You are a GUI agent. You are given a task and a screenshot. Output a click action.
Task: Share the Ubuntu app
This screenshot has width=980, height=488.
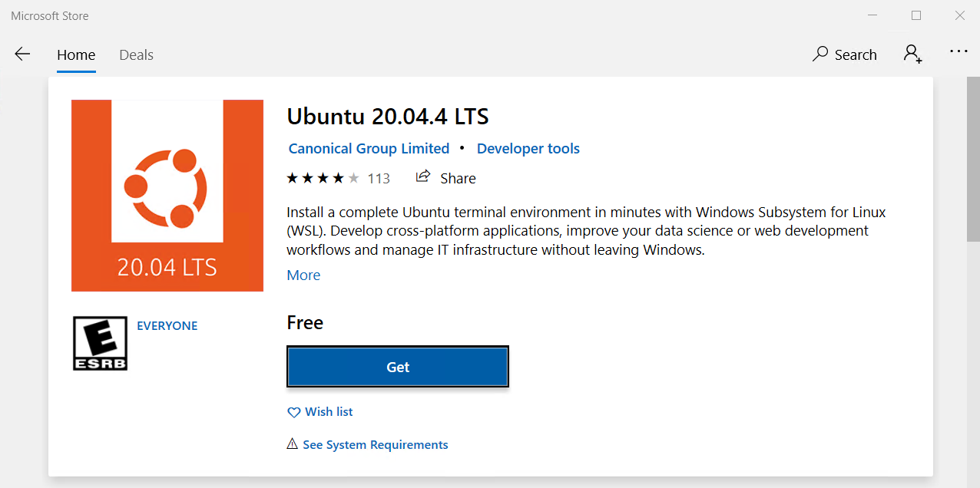coord(446,178)
